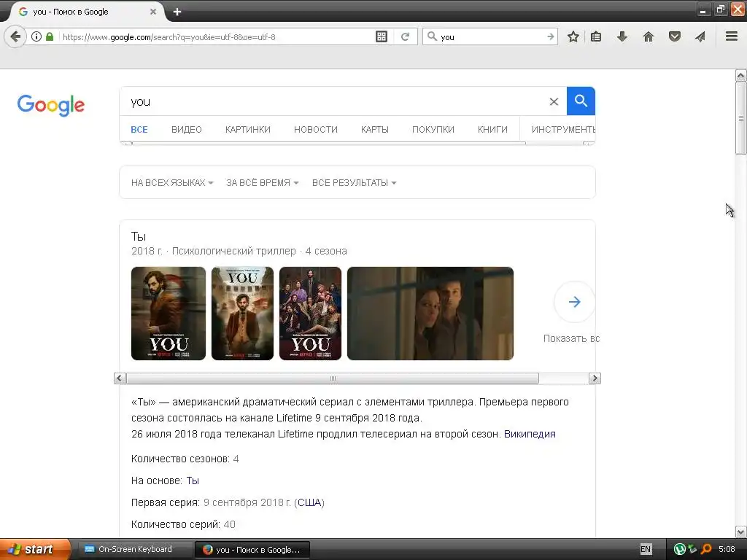This screenshot has width=747, height=560.
Task: Click the magnifier in Firefox search box
Action: click(432, 36)
